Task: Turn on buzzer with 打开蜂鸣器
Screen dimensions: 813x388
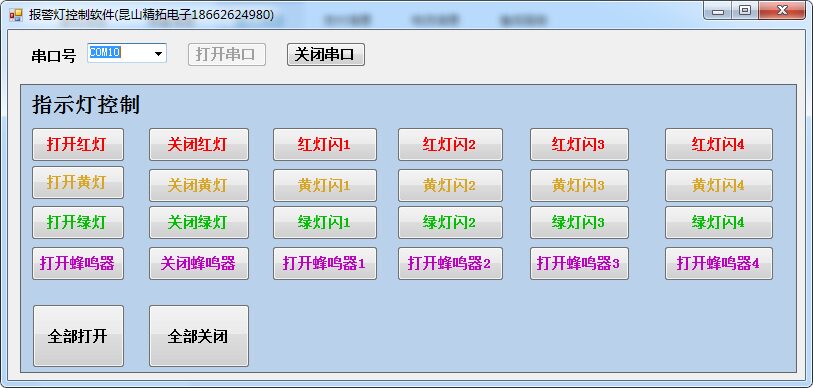Action: coord(78,264)
